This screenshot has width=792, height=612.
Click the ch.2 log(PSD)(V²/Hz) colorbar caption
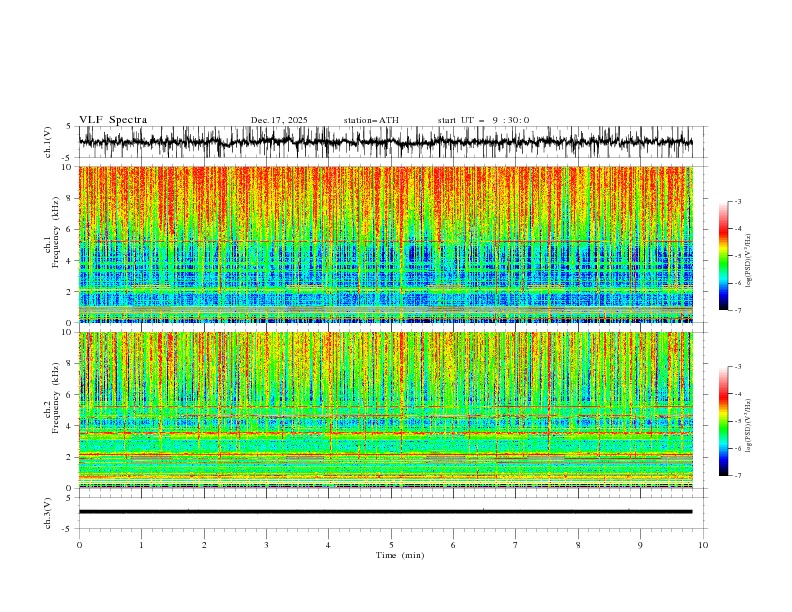click(x=749, y=426)
